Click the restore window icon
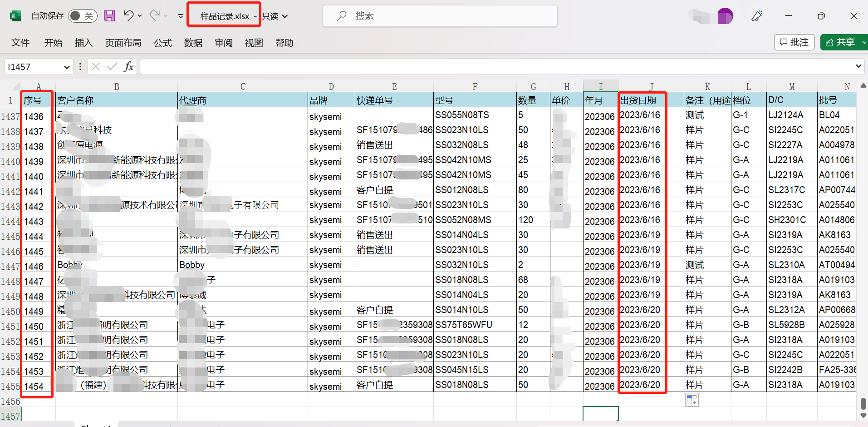 (821, 16)
